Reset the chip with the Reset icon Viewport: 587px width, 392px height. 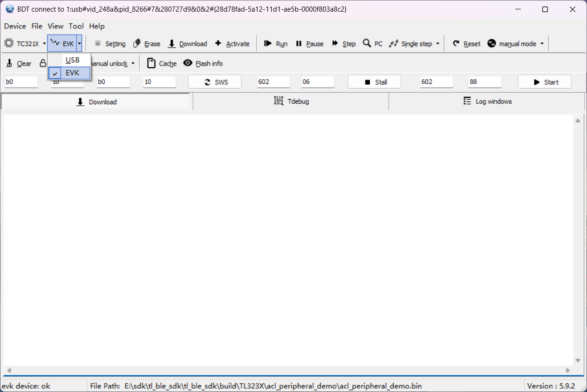click(456, 43)
